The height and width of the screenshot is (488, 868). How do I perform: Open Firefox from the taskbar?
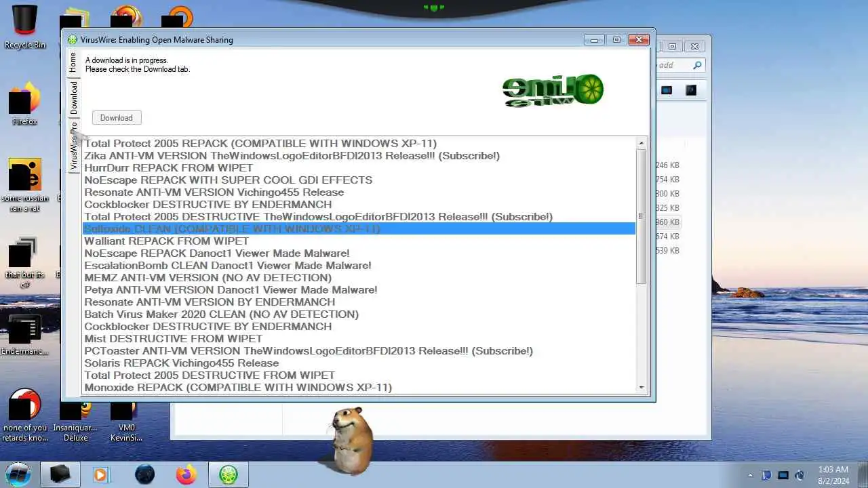tap(186, 474)
